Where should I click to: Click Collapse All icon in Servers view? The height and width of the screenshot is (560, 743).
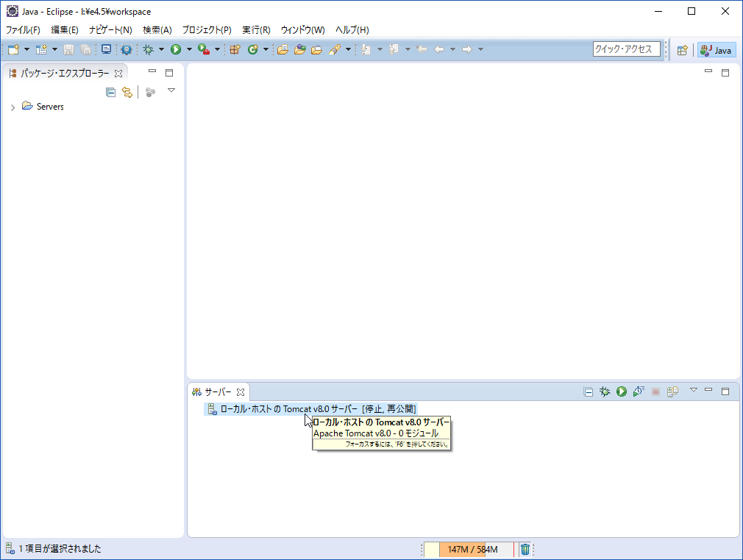(x=588, y=391)
